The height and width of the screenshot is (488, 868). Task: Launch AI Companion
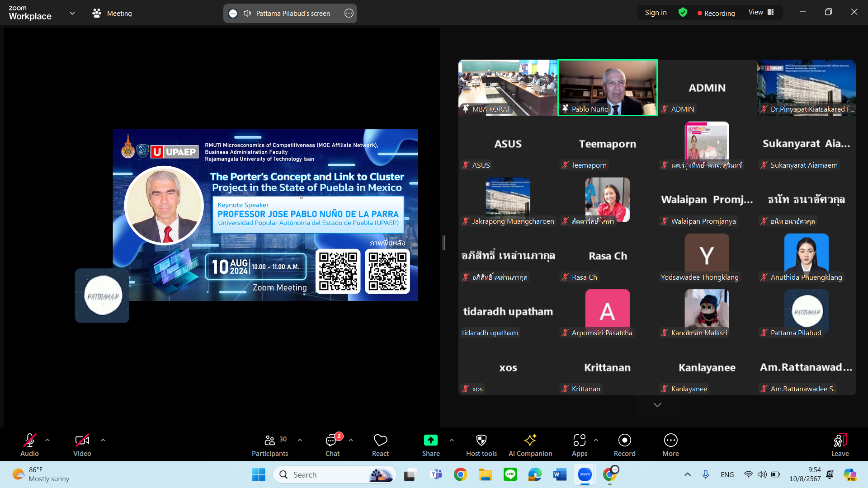tap(530, 445)
